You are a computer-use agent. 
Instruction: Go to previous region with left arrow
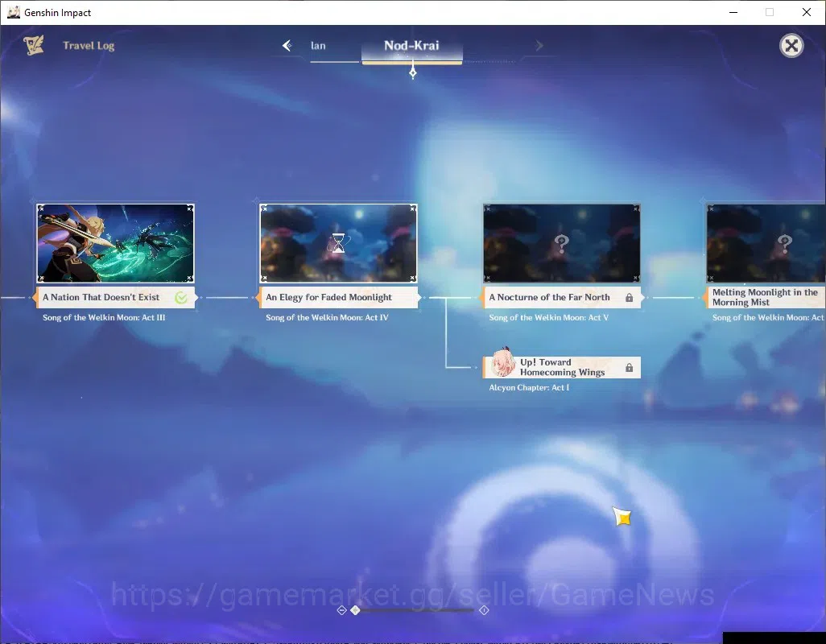(287, 46)
